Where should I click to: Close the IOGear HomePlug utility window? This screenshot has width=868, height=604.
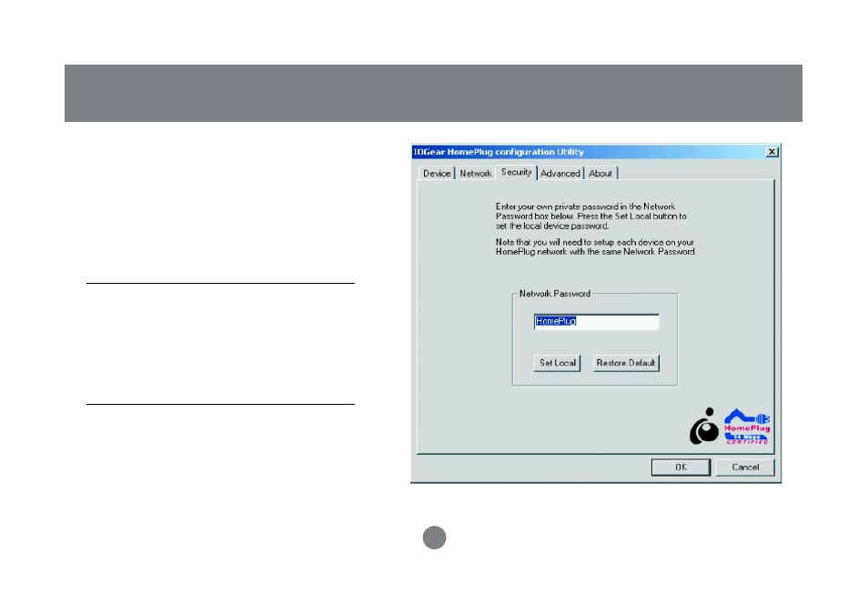(x=772, y=152)
